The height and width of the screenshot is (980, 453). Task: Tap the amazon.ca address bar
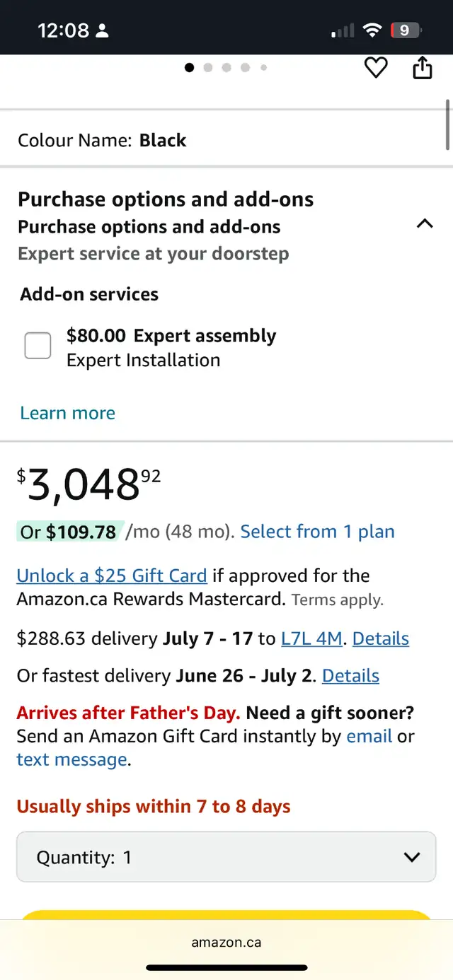click(x=226, y=943)
